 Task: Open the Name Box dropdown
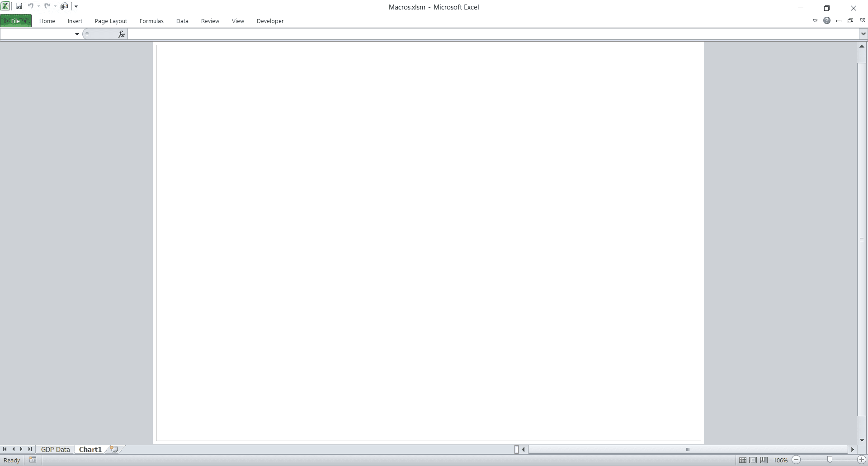[76, 34]
